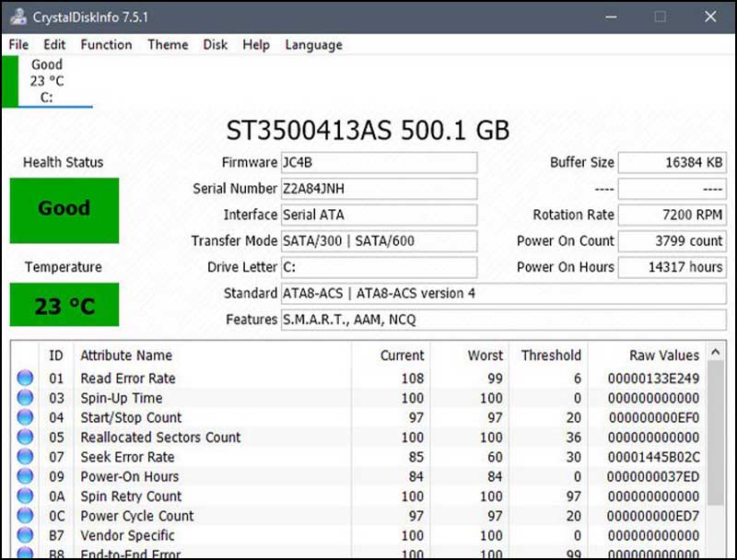This screenshot has width=737, height=560.
Task: Click status orb for Start/Stop Count
Action: tap(25, 417)
